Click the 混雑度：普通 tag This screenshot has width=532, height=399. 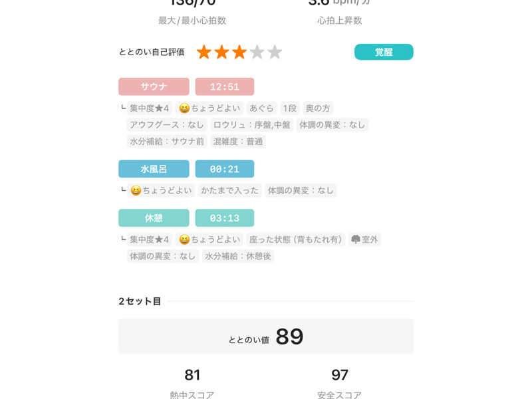pos(237,141)
